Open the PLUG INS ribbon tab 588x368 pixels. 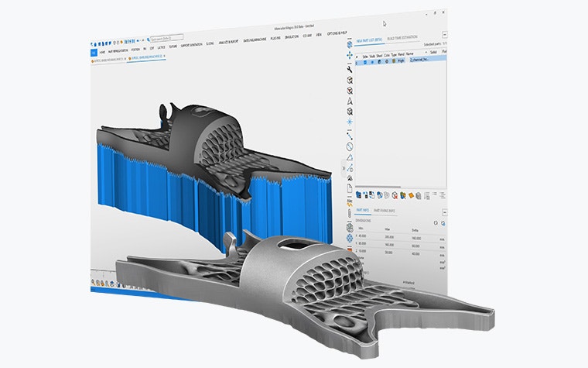(275, 38)
